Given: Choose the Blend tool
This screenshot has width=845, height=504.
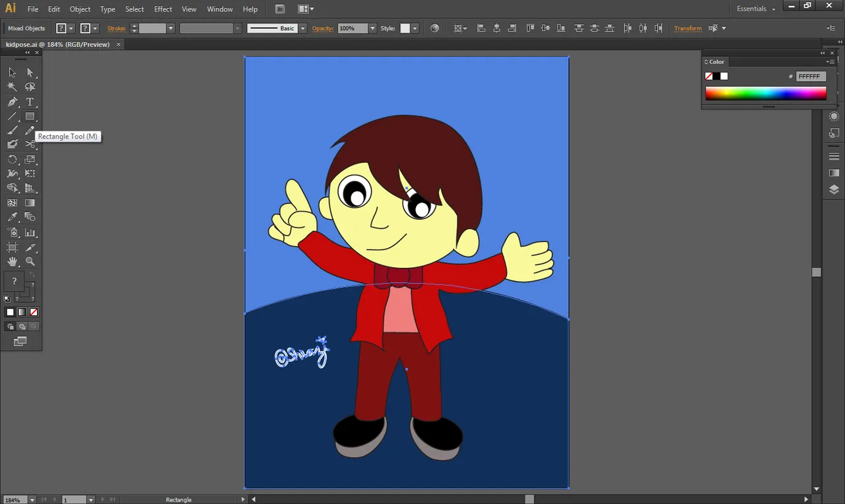Looking at the screenshot, I should (30, 217).
